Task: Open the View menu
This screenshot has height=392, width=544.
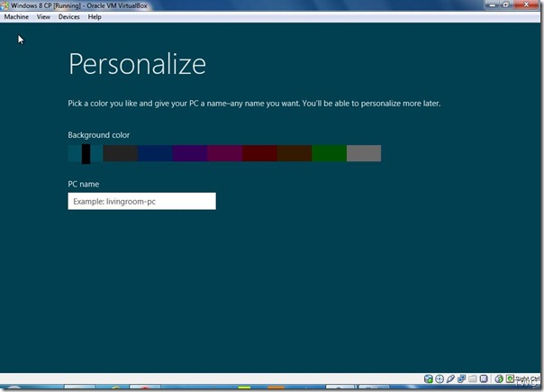Action: (x=43, y=16)
